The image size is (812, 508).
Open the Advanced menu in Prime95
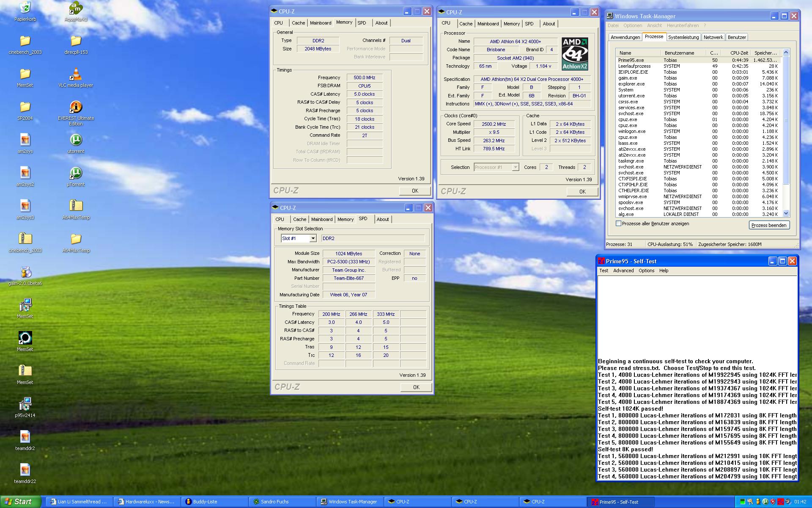click(x=623, y=271)
